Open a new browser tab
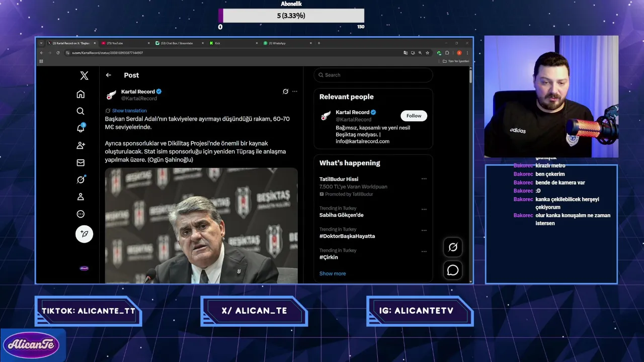The height and width of the screenshot is (362, 644). point(319,43)
